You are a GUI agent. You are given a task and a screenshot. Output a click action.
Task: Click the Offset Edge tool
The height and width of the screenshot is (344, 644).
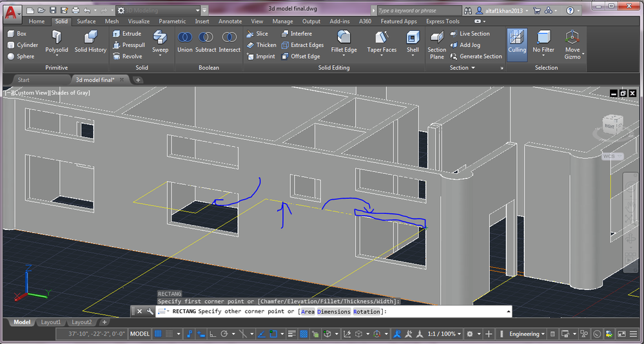pyautogui.click(x=300, y=57)
